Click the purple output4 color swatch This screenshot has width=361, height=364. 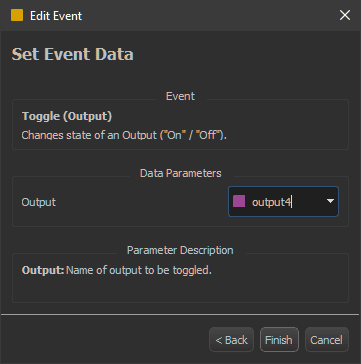(239, 201)
